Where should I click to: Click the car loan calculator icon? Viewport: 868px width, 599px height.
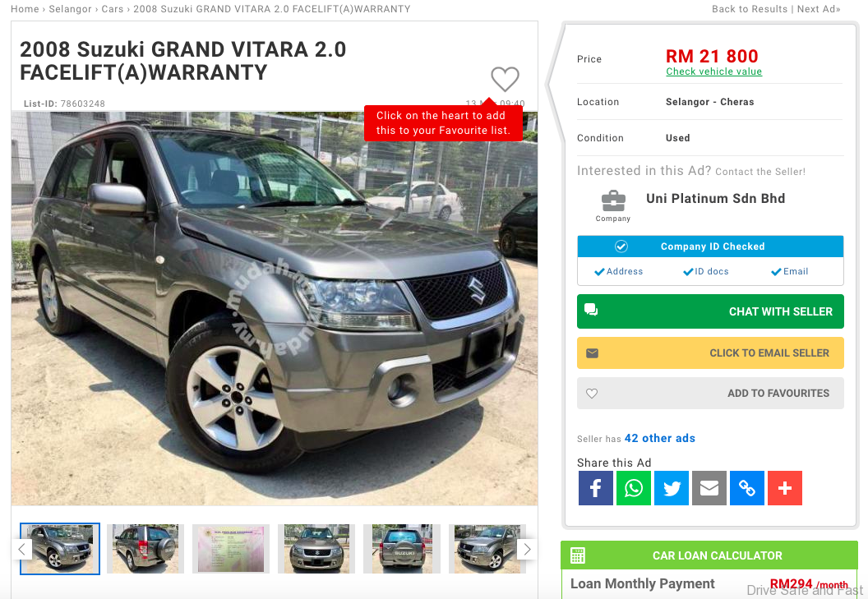(577, 555)
